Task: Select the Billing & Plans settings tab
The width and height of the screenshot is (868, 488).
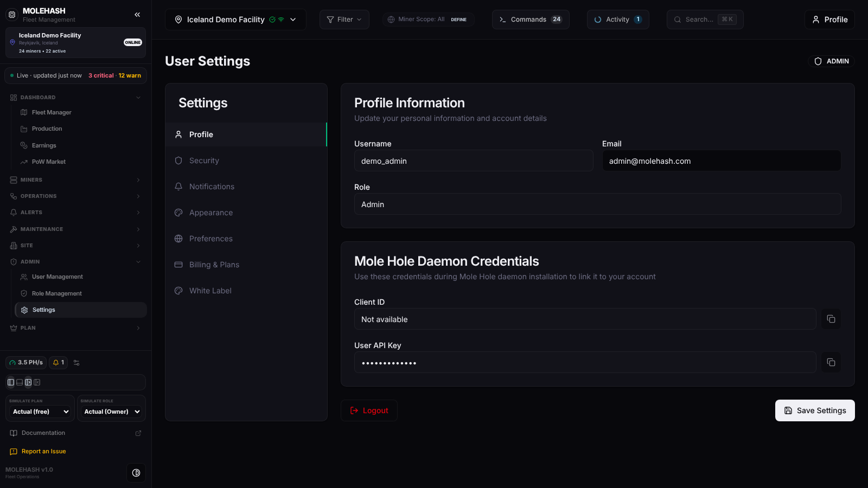Action: (x=246, y=265)
